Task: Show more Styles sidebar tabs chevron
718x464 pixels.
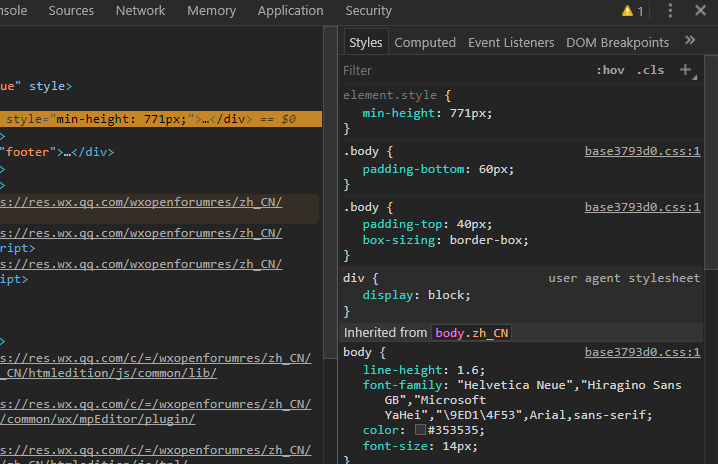Action: pos(690,40)
